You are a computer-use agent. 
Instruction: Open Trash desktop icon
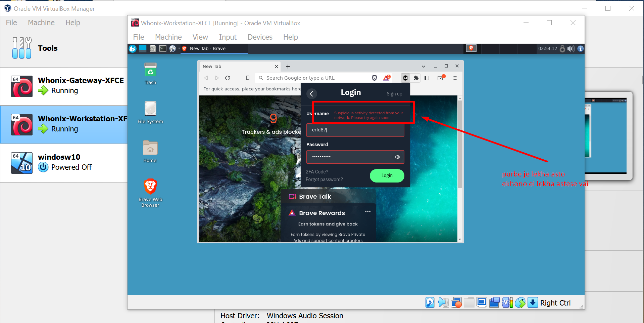150,74
